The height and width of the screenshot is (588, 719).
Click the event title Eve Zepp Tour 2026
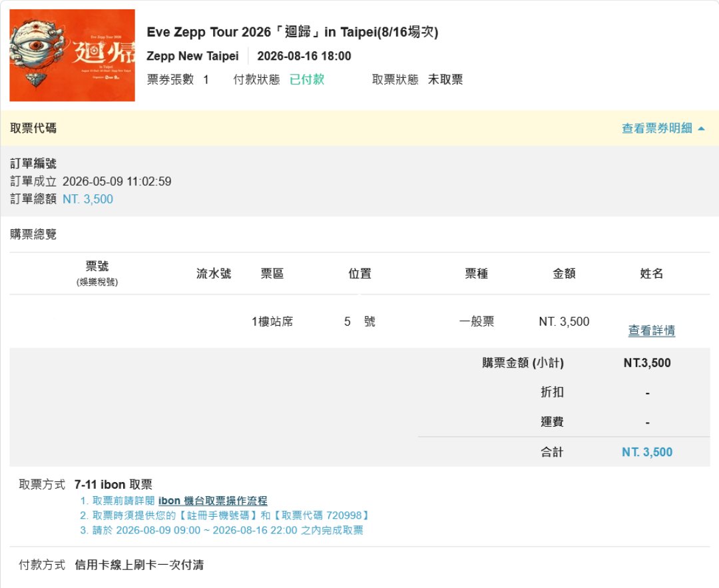click(x=292, y=32)
